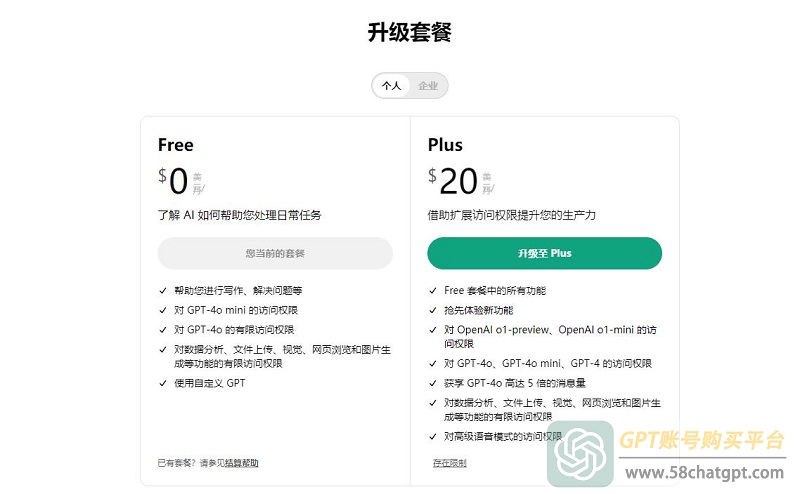Viewport: 800px width, 494px height.
Task: Click the $20 price of Plus plan
Action: [x=453, y=181]
